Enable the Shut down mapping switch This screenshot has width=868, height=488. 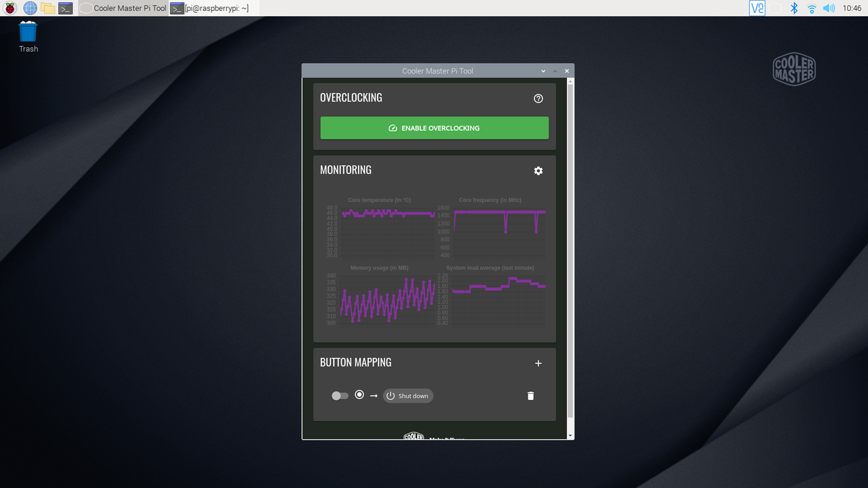(x=340, y=396)
